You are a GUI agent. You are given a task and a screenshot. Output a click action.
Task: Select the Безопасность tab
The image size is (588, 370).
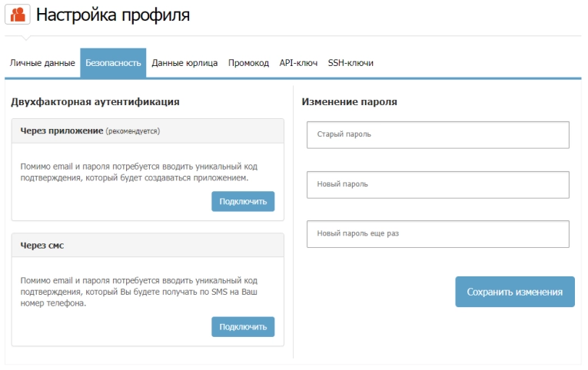tap(113, 63)
